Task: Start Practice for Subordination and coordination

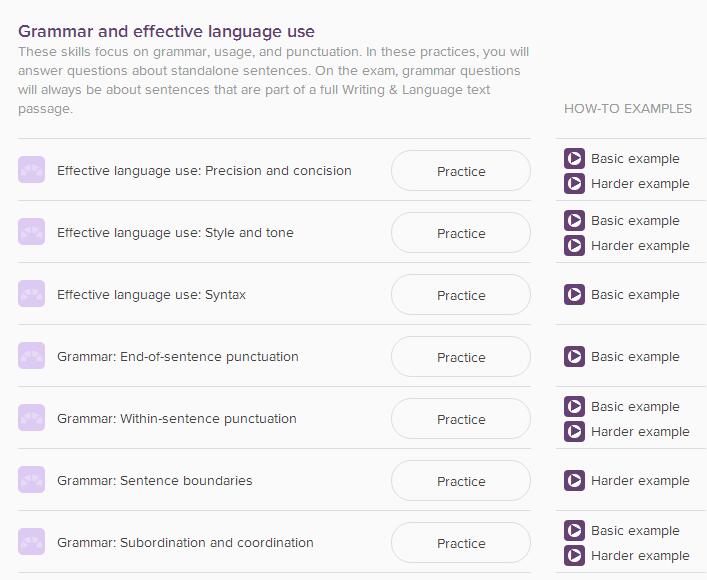Action: pos(461,543)
